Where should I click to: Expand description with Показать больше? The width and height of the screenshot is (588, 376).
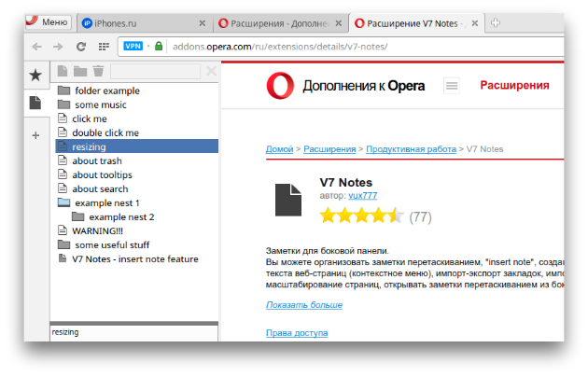point(304,305)
